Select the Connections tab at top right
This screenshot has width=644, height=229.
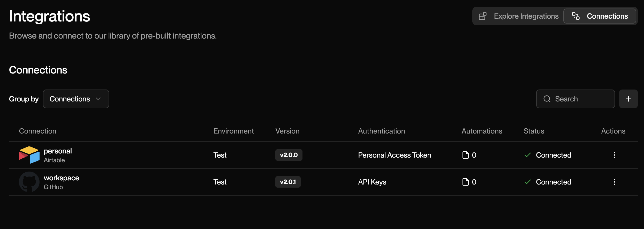tap(600, 16)
